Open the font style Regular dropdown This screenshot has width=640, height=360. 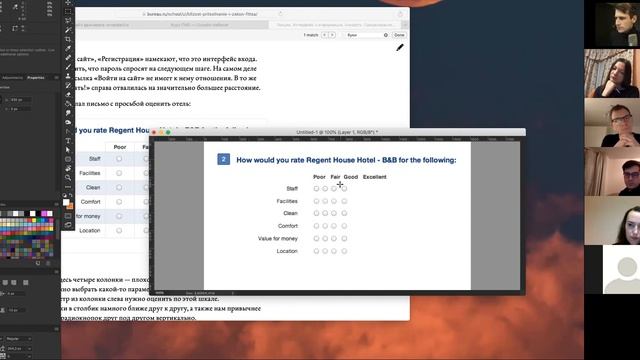point(18,339)
